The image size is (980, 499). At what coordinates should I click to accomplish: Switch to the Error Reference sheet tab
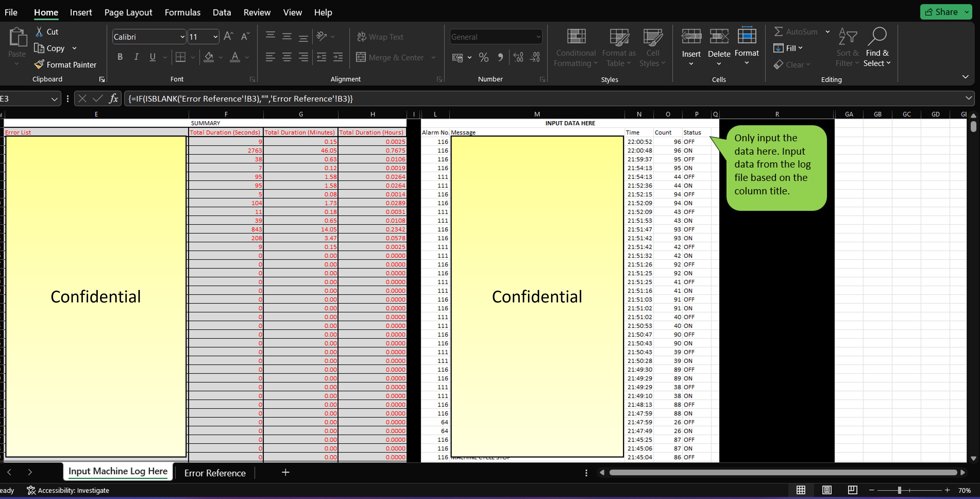(214, 473)
